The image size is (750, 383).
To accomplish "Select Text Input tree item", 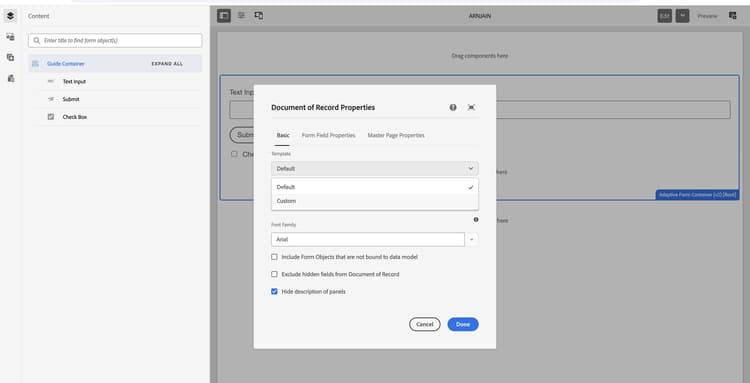I will pyautogui.click(x=74, y=82).
